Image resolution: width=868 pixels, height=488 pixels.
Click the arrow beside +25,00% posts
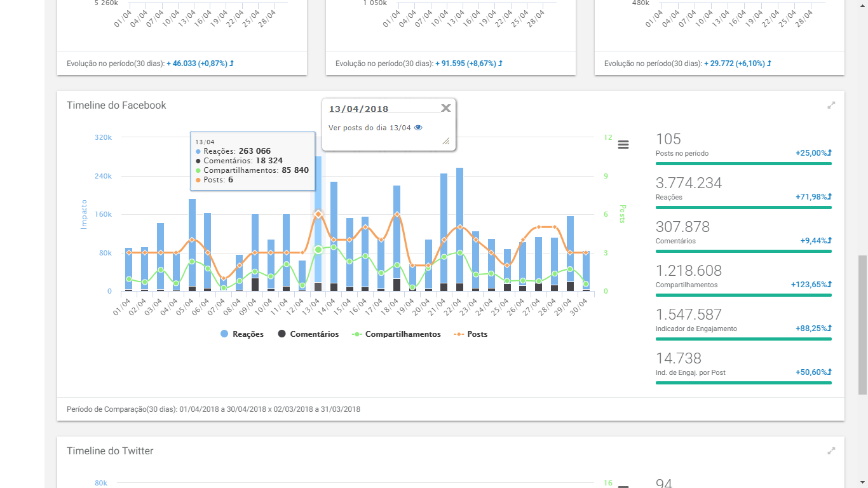(x=830, y=153)
